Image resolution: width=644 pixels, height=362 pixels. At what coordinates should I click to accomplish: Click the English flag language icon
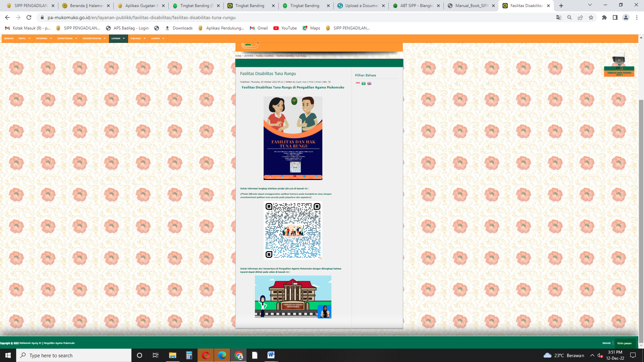369,83
